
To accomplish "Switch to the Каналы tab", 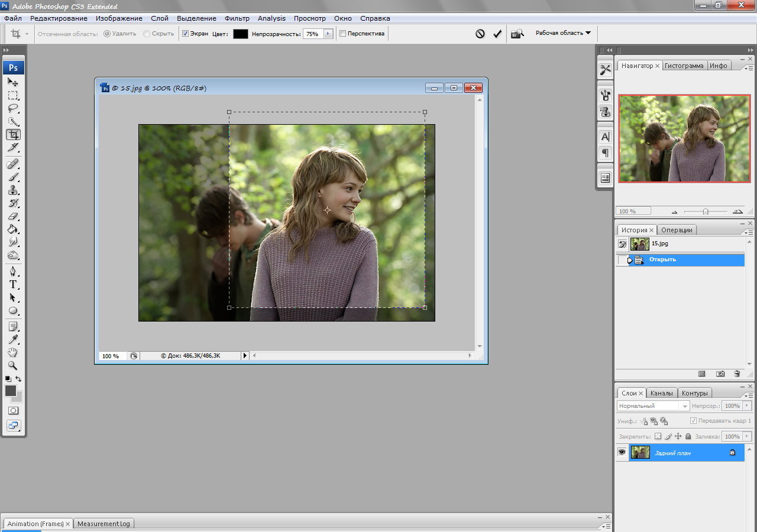I will tap(661, 393).
